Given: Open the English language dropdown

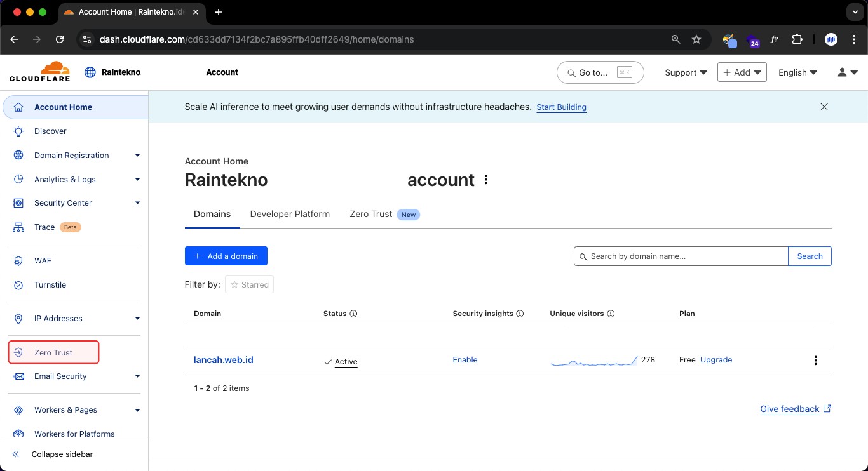Looking at the screenshot, I should pos(797,72).
